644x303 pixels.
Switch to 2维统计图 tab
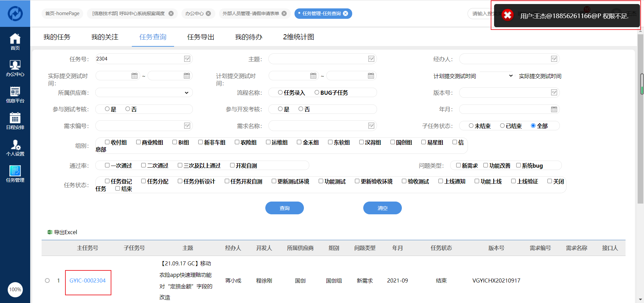click(x=298, y=37)
